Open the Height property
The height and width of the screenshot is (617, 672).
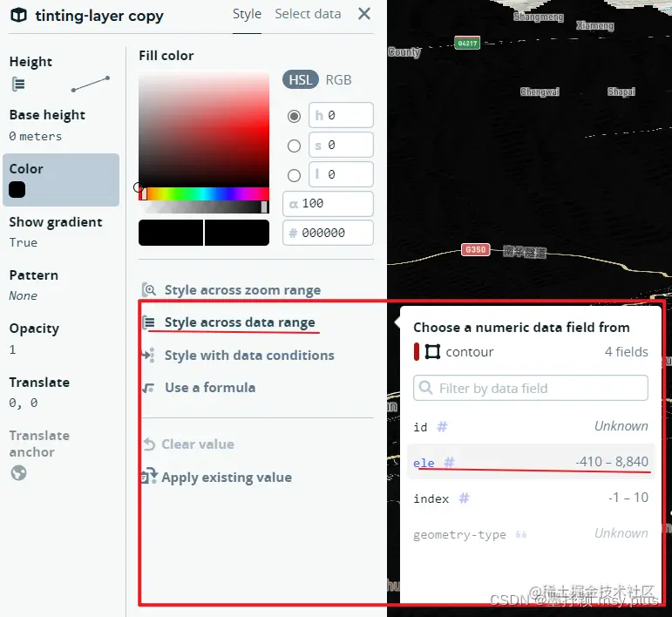60,73
